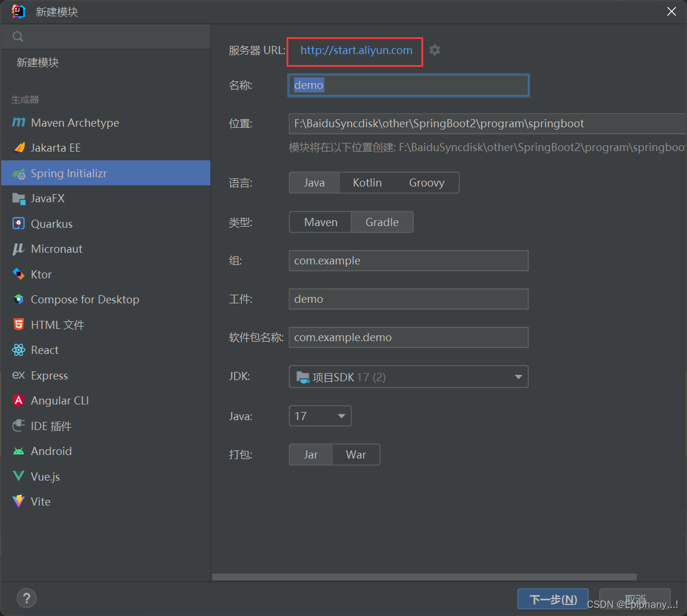Click the Micronaut mu icon

[19, 249]
